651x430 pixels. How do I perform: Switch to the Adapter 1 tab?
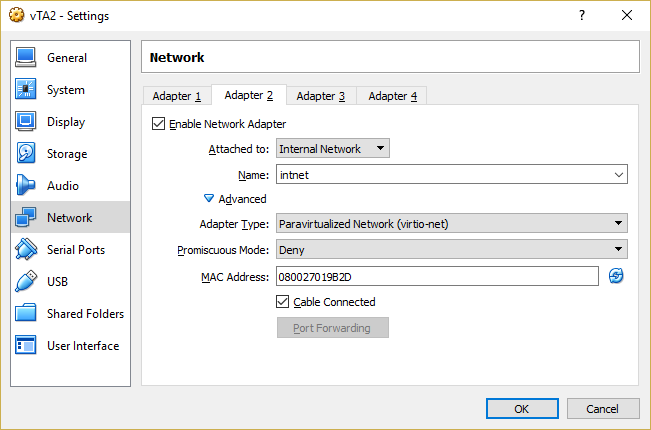(x=177, y=96)
